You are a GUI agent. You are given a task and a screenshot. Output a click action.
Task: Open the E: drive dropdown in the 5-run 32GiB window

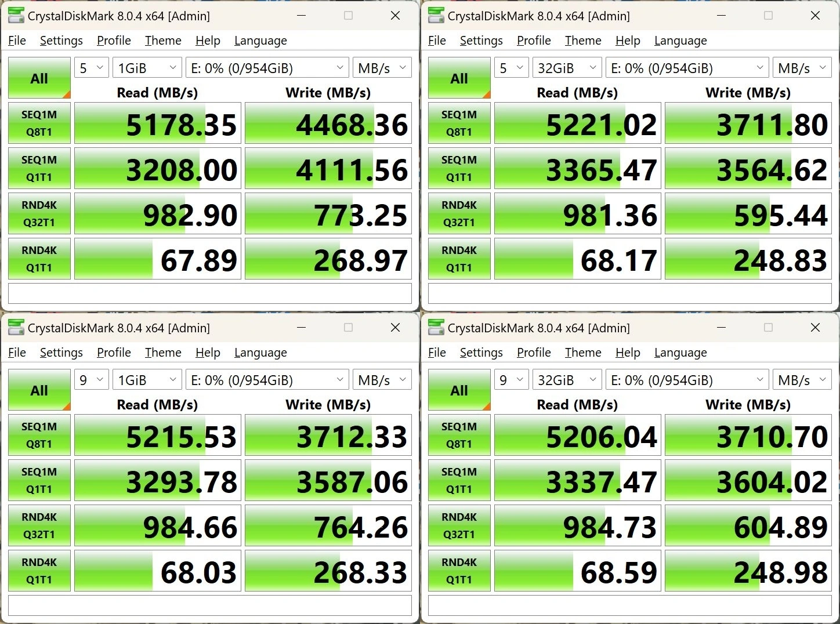tap(687, 68)
